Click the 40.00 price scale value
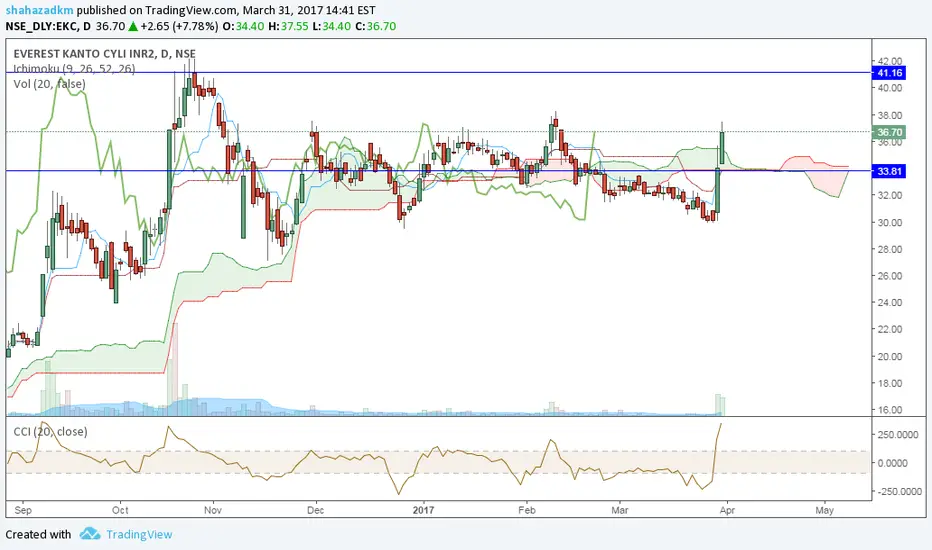Viewport: 932px width, 550px height. pyautogui.click(x=890, y=87)
